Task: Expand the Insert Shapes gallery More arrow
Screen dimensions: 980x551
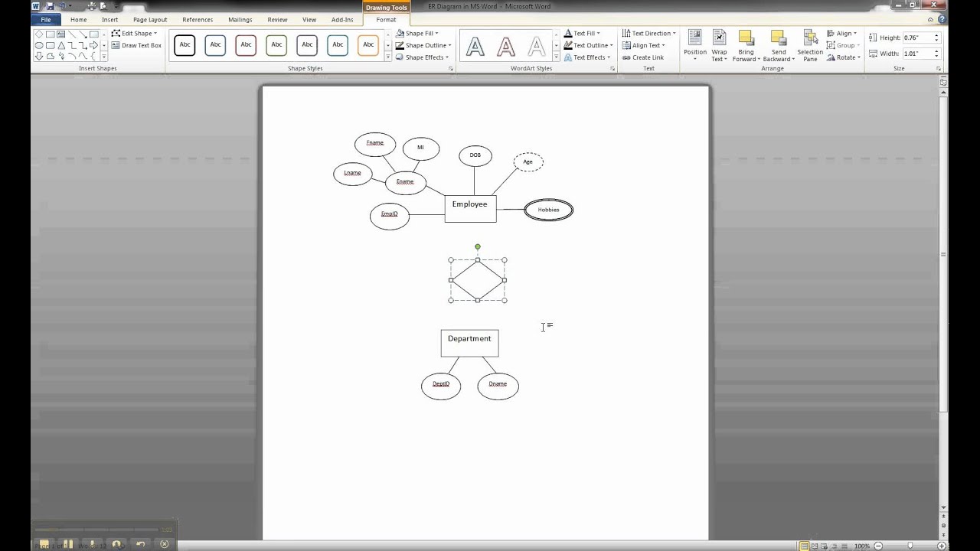Action: pyautogui.click(x=104, y=56)
